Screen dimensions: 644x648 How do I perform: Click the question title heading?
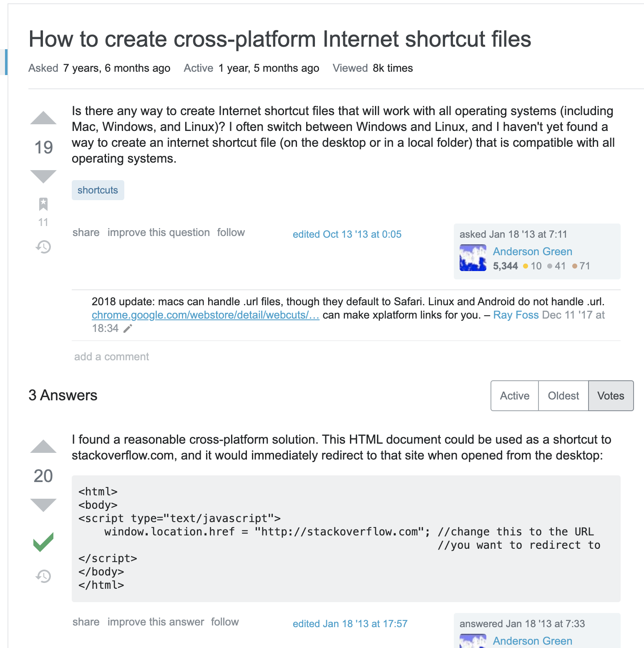click(280, 39)
